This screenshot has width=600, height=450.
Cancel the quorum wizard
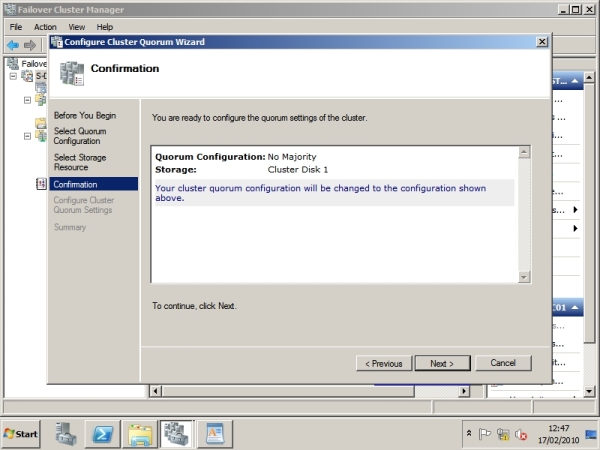[503, 363]
